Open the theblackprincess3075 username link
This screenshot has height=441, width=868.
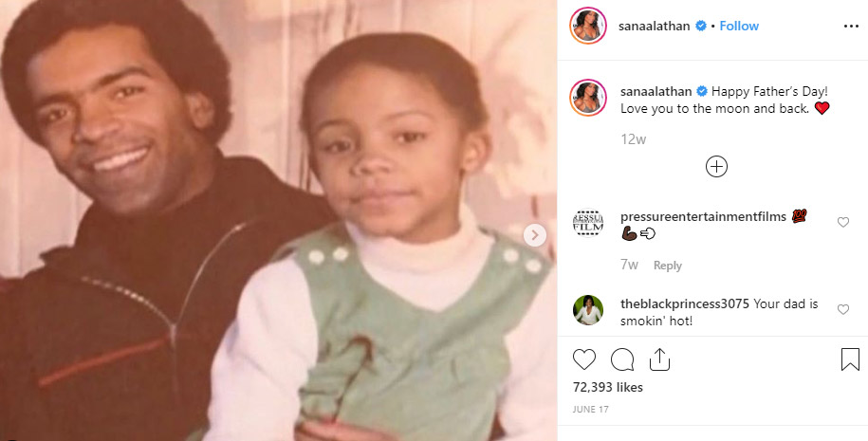point(685,303)
